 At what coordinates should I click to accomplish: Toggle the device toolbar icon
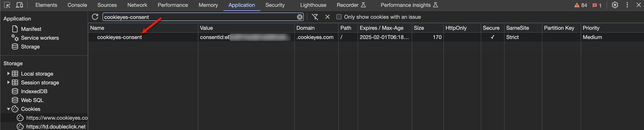pyautogui.click(x=19, y=5)
